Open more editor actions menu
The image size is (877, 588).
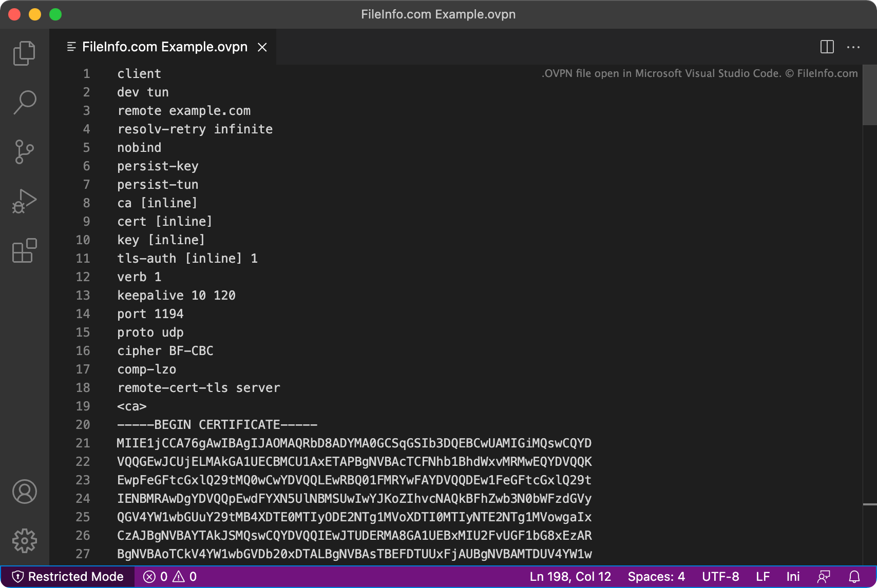853,47
